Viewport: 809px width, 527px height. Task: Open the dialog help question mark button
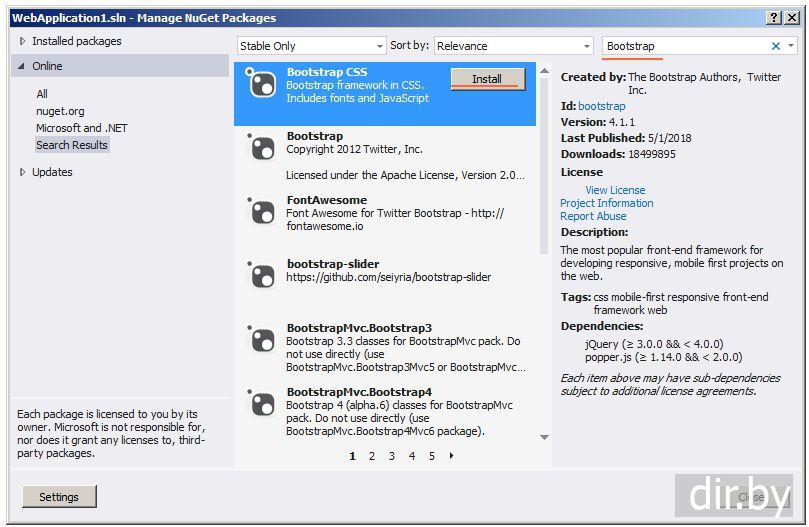pos(774,17)
